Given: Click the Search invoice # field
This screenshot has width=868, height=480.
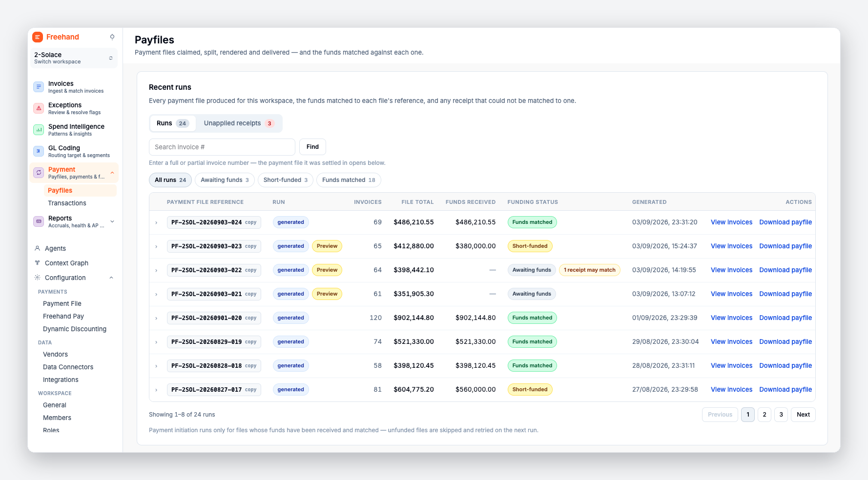Looking at the screenshot, I should click(222, 147).
